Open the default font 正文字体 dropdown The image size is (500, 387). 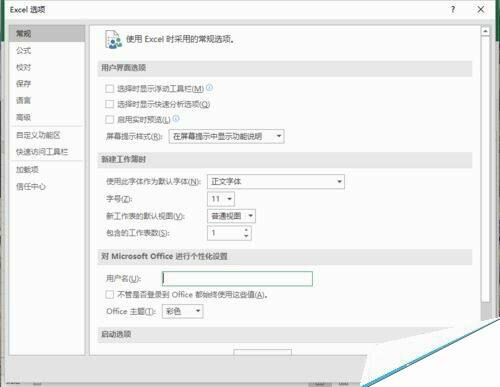tap(276, 182)
